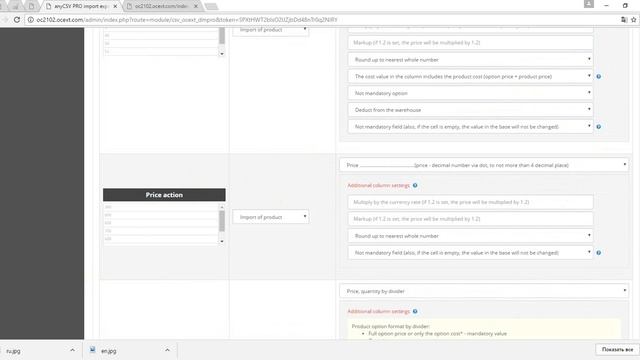Click the Price action column header
Screen dimensions: 640x360
pyautogui.click(x=164, y=195)
